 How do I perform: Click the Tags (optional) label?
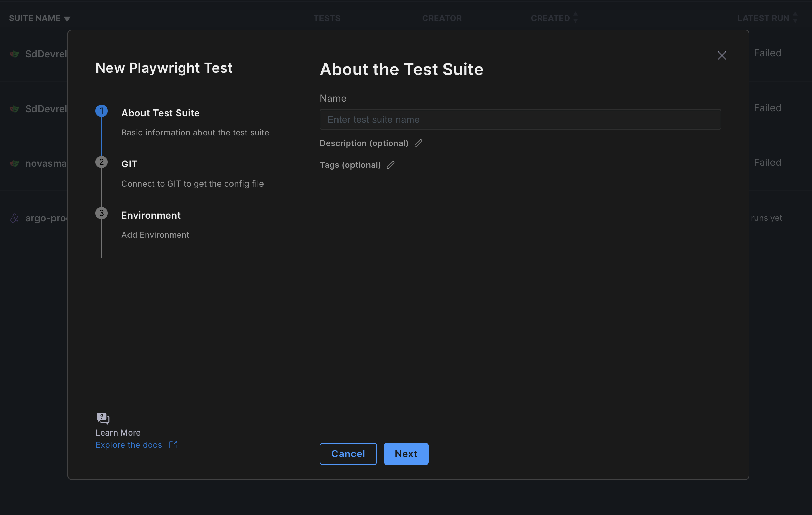(x=350, y=165)
